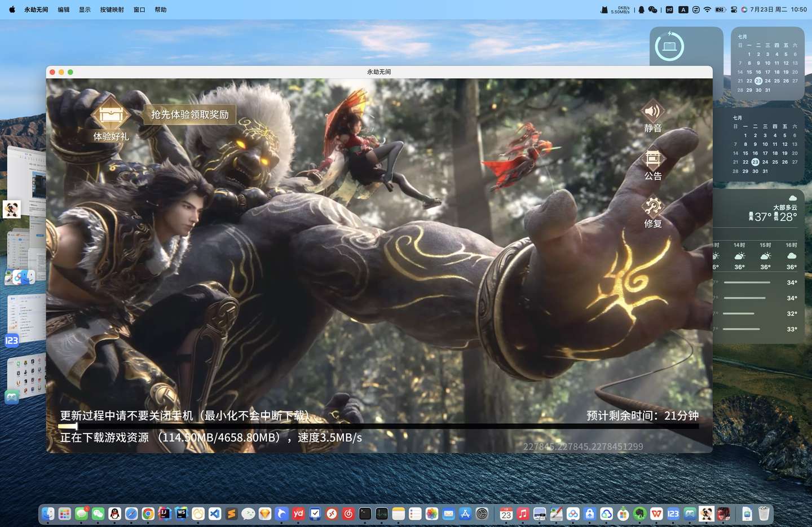This screenshot has width=812, height=527.
Task: Open Calendar from the dock
Action: 506,513
